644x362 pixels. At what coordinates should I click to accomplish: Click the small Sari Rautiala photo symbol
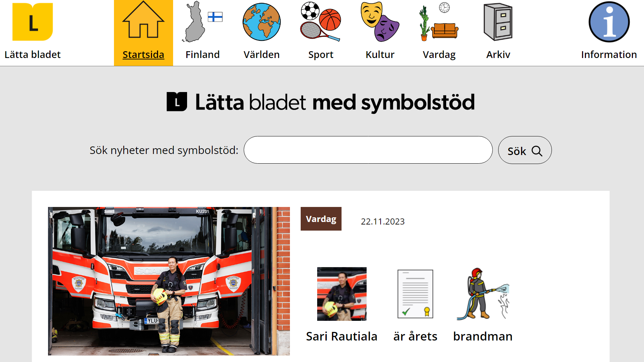(x=342, y=294)
